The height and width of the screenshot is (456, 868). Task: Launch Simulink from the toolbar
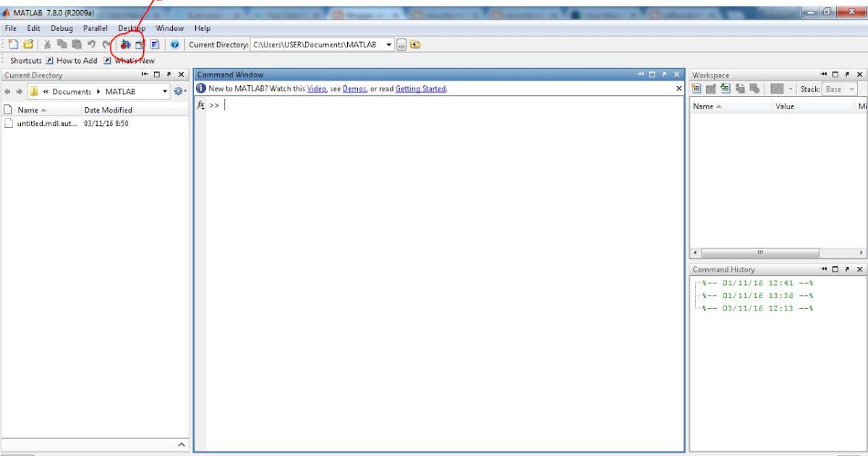pyautogui.click(x=125, y=45)
